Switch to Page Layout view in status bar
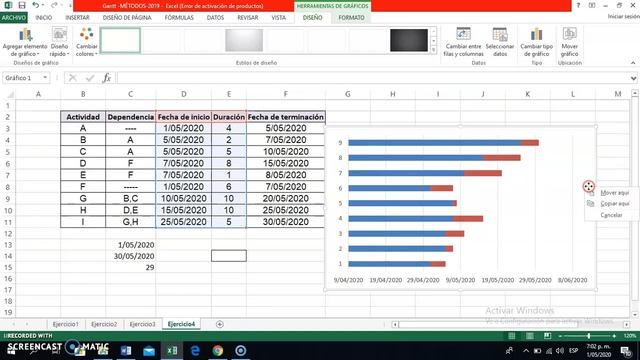 click(529, 336)
